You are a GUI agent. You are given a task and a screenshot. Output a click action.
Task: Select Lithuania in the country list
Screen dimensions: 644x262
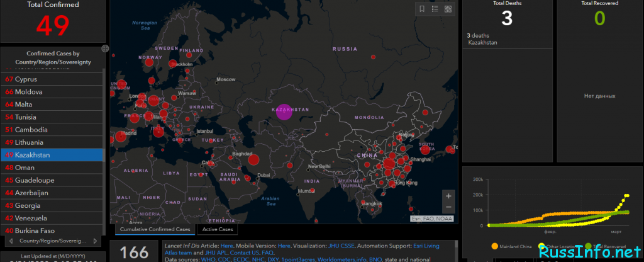tap(52, 142)
